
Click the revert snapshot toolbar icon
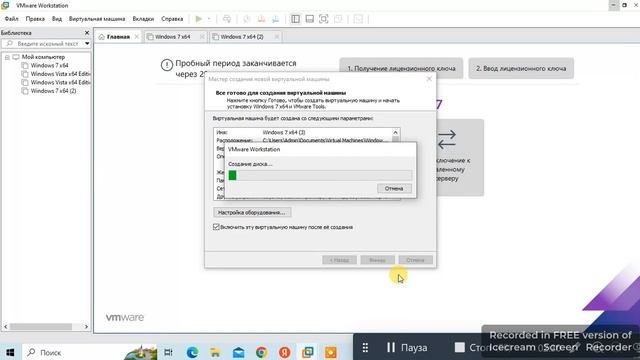click(261, 19)
